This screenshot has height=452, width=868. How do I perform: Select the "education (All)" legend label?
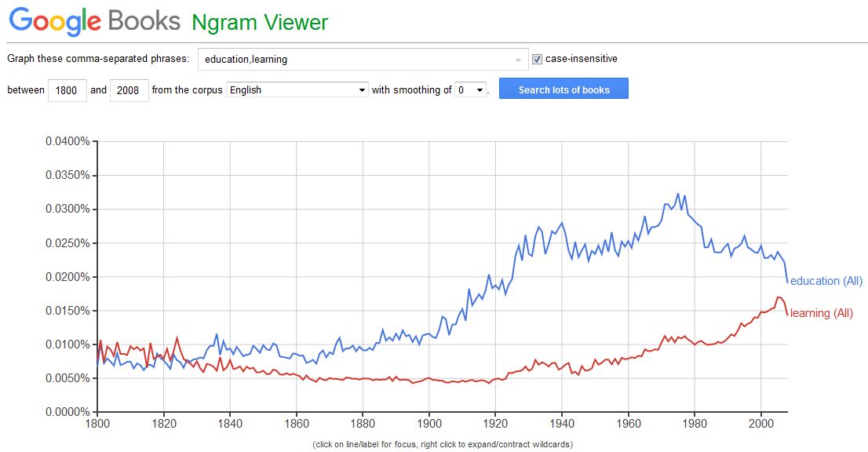[x=825, y=280]
